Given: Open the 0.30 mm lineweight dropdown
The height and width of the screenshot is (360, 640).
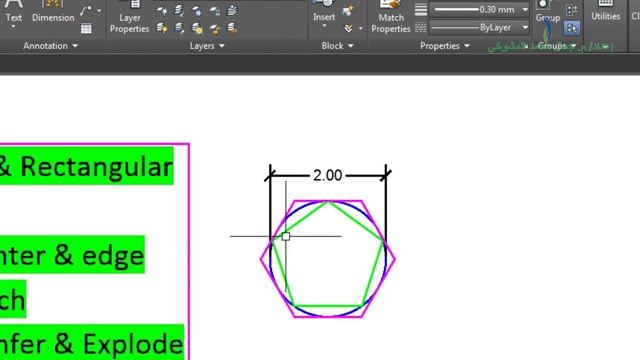Looking at the screenshot, I should 525,9.
